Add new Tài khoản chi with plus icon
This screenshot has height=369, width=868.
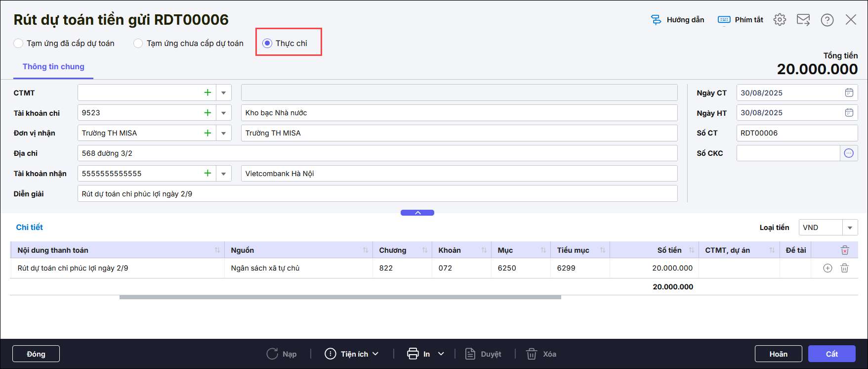pyautogui.click(x=207, y=113)
